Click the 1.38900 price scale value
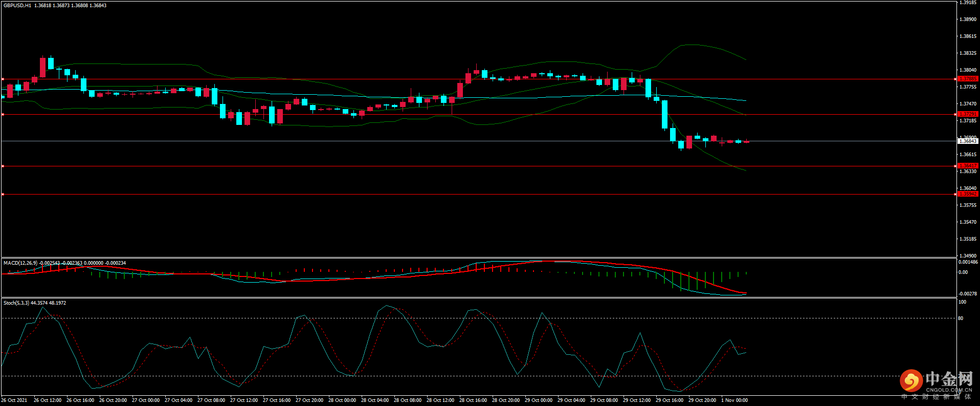This screenshot has height=406, width=980. [968, 19]
